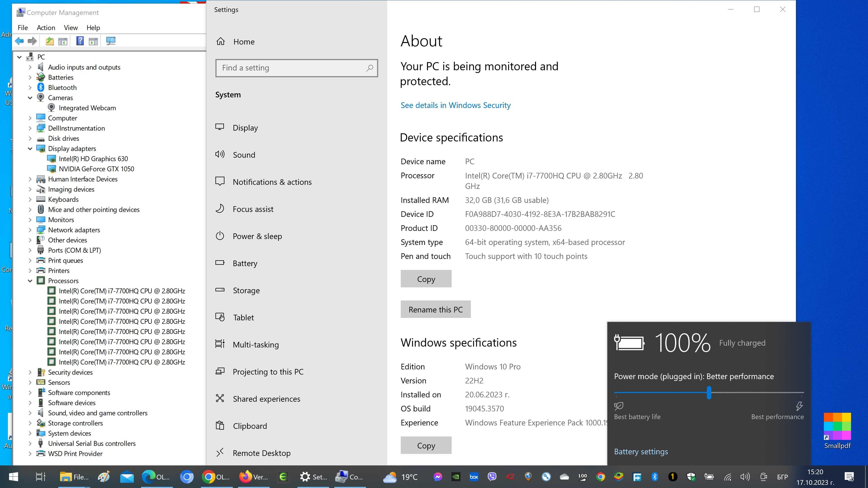Select the Intel(R) HD Graphics 630 adapter
The height and width of the screenshot is (488, 868).
[93, 159]
